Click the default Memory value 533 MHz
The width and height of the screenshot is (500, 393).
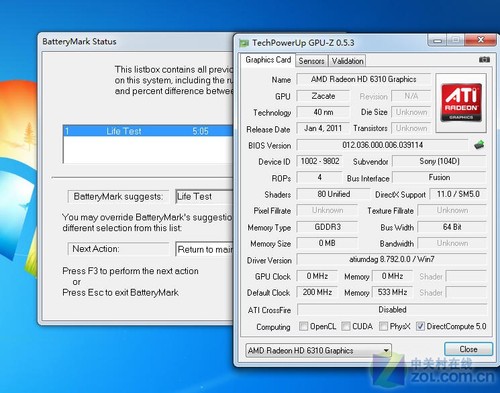pos(392,292)
